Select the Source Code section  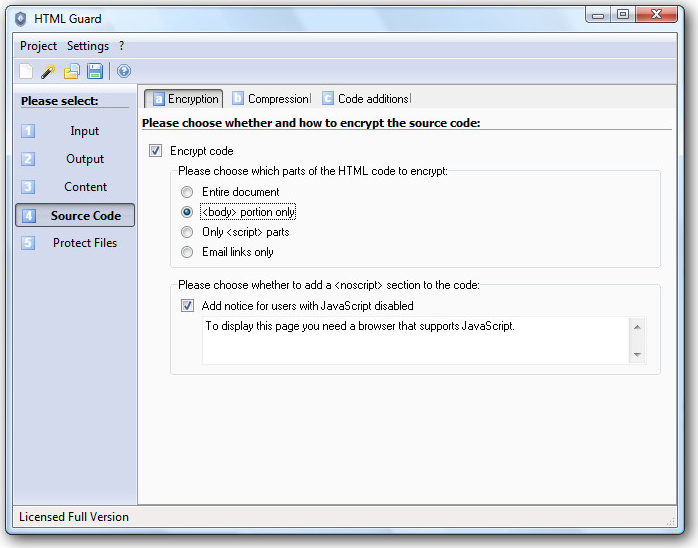[x=75, y=215]
